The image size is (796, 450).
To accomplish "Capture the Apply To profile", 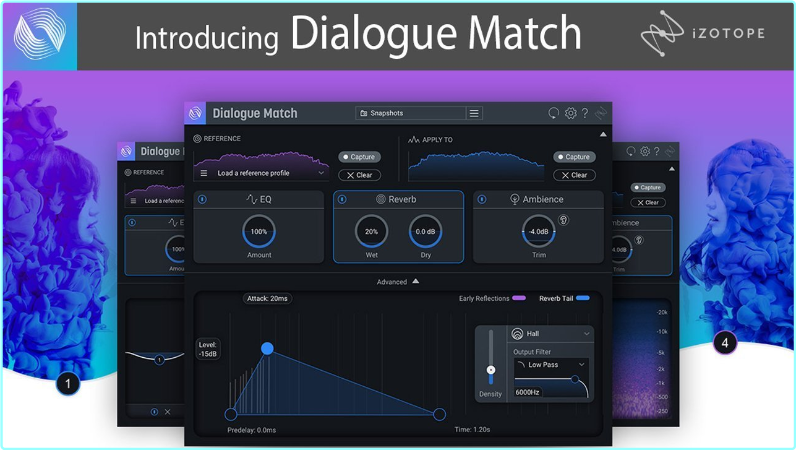I will pyautogui.click(x=574, y=157).
